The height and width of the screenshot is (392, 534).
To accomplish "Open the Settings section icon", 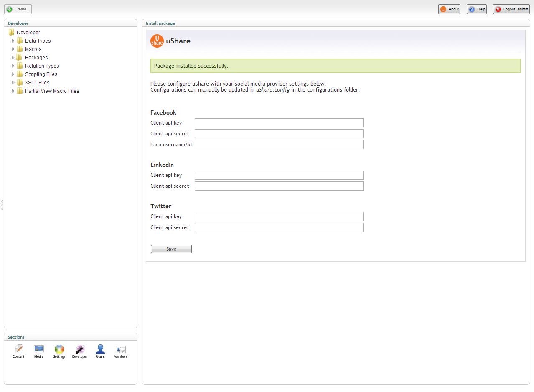I will [x=59, y=349].
